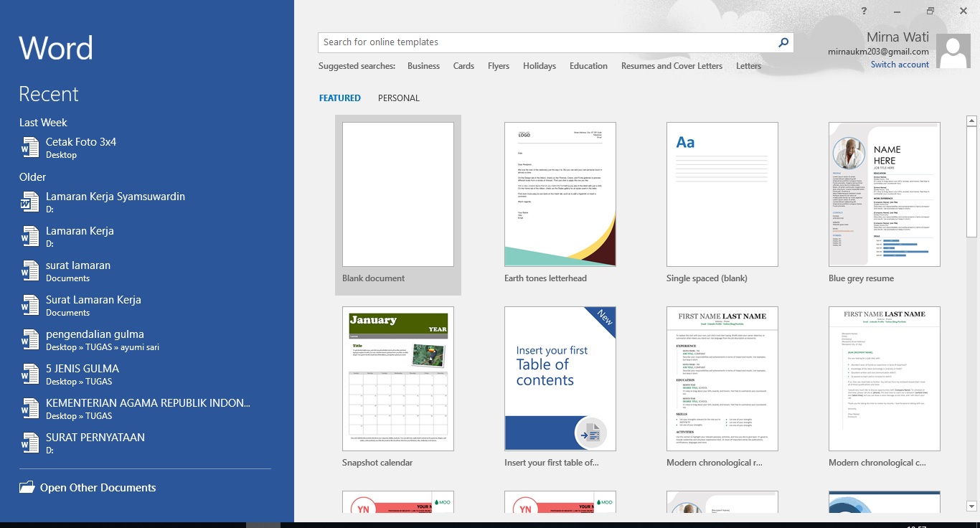Switch to the PERSONAL templates tab
The height and width of the screenshot is (528, 980).
click(399, 98)
